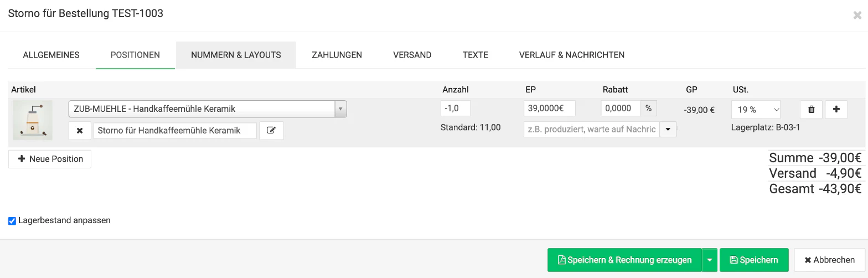Toggle the Lagerbestand anpassen checkbox
This screenshot has height=278, width=868.
pos(12,221)
